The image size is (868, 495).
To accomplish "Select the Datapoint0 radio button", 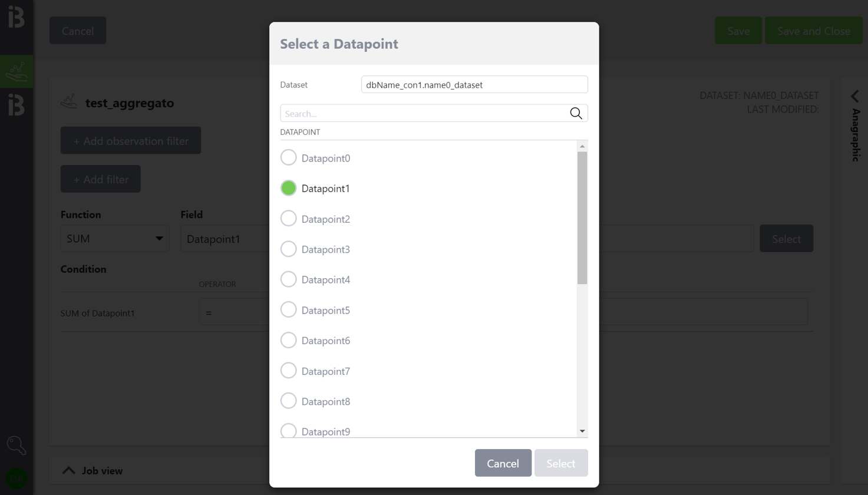I will [x=288, y=158].
